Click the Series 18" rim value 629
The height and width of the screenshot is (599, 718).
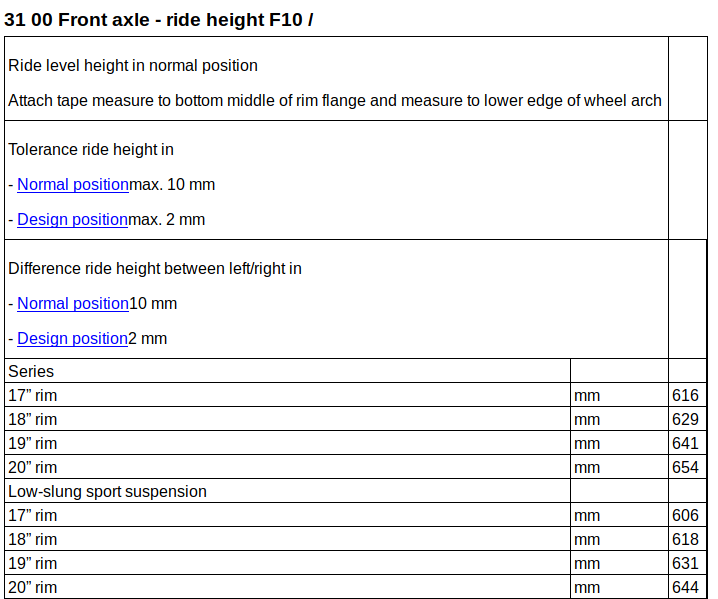pyautogui.click(x=685, y=419)
